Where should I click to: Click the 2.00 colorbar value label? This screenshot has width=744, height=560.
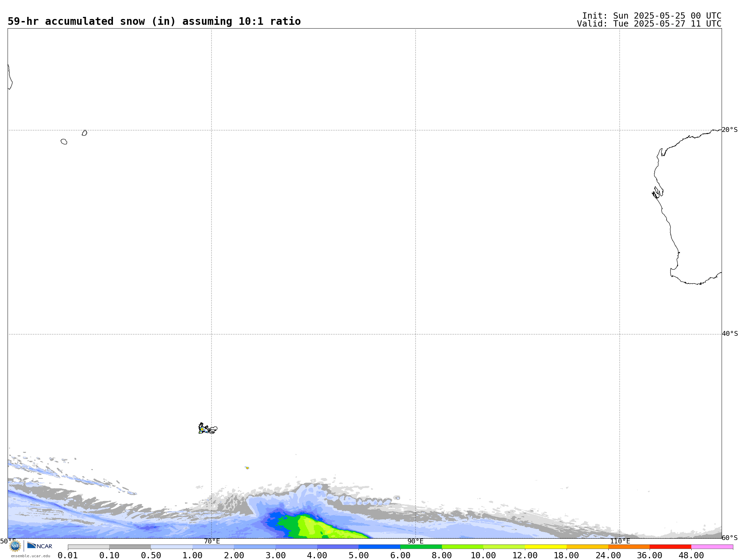[234, 556]
